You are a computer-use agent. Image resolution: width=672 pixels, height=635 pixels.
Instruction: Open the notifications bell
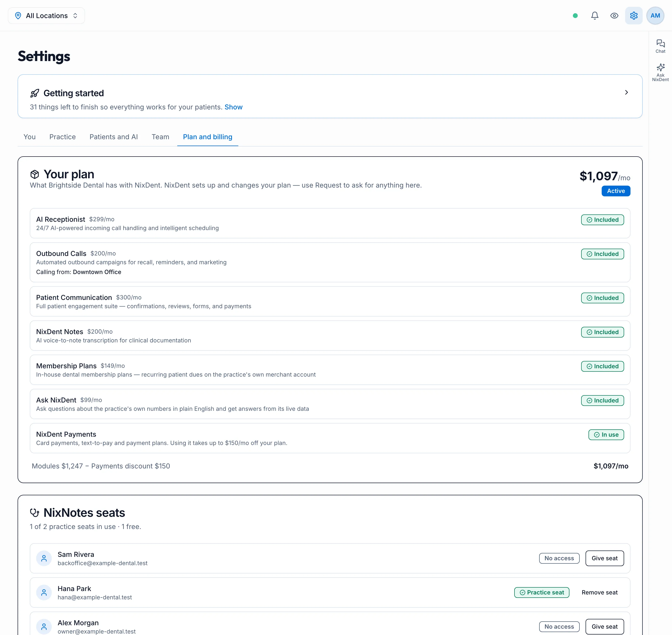[595, 16]
